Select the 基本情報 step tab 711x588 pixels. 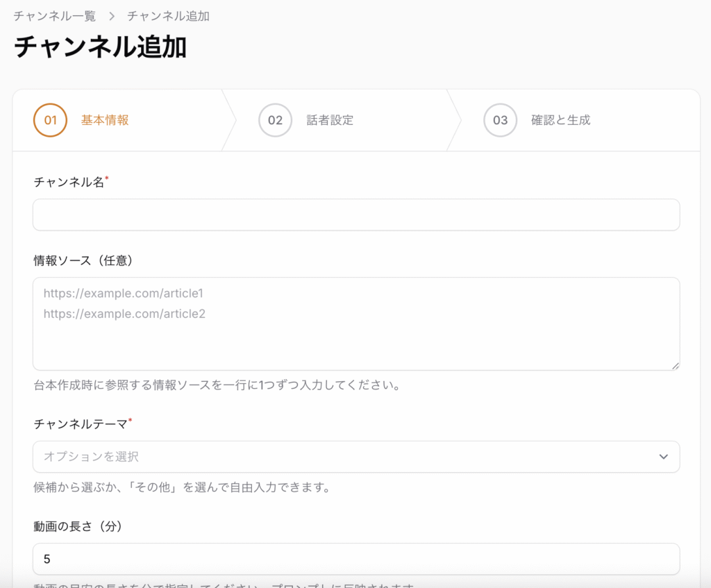pyautogui.click(x=105, y=120)
